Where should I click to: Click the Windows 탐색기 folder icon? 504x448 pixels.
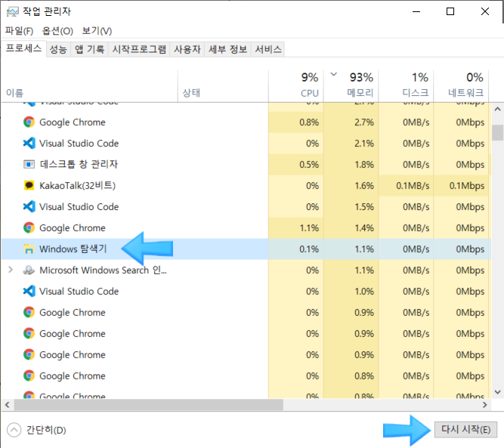pos(29,249)
